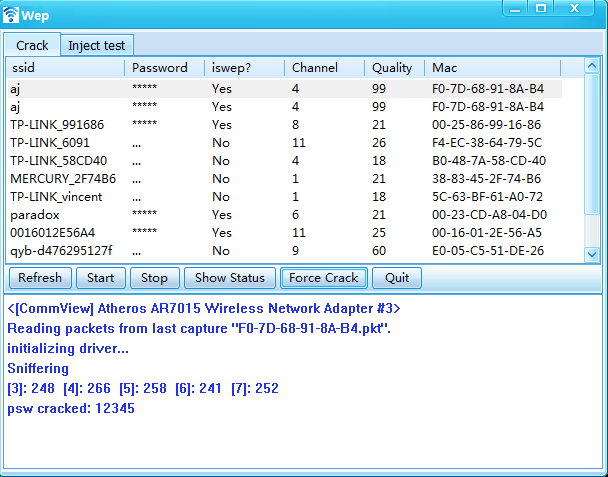Image resolution: width=608 pixels, height=477 pixels.
Task: Click the Mac column header
Action: click(x=492, y=68)
